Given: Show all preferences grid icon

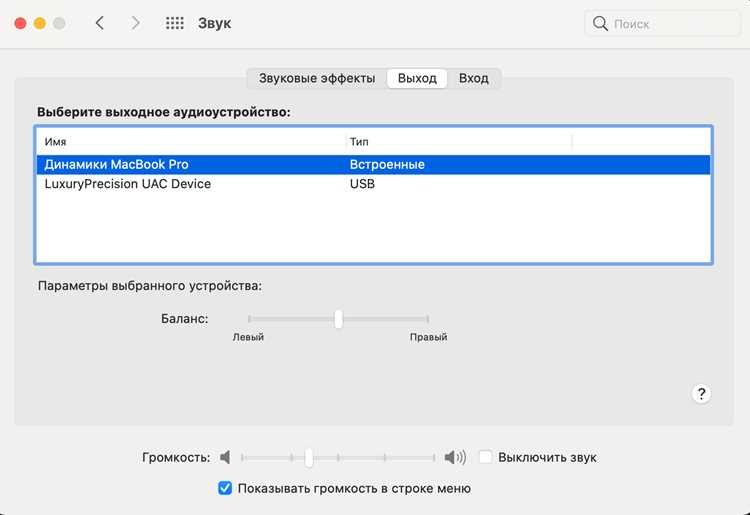Looking at the screenshot, I should (x=175, y=23).
